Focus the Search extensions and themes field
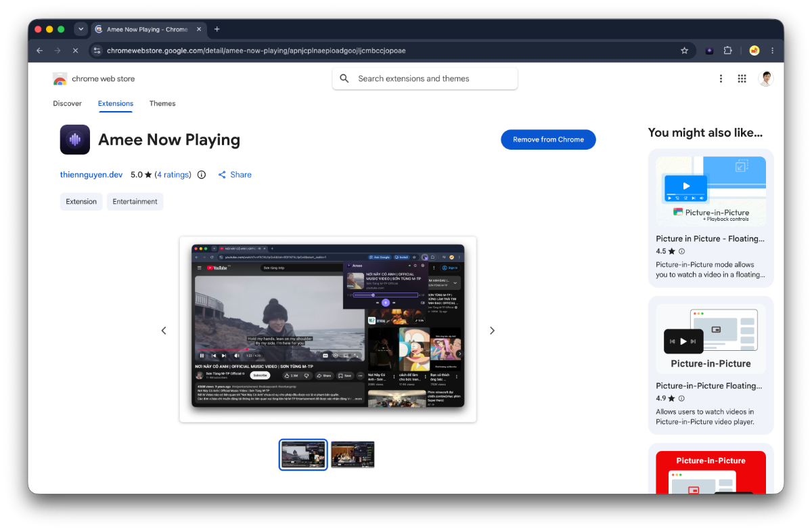This screenshot has width=812, height=531. click(x=425, y=79)
